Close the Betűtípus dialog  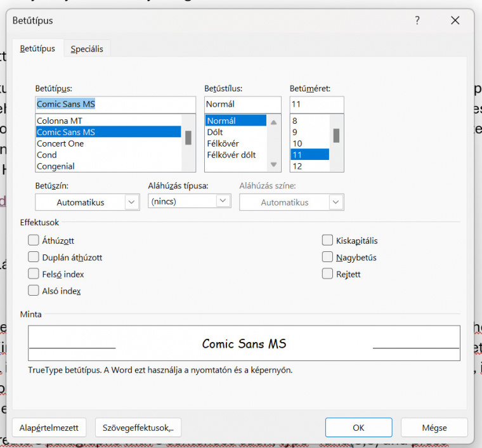point(455,20)
